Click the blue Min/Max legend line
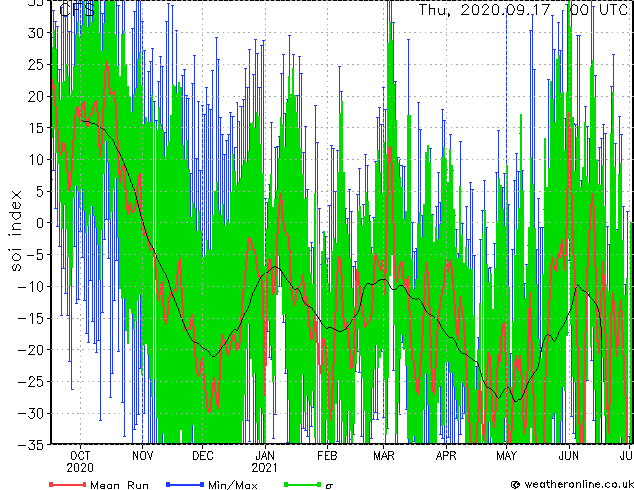This screenshot has width=634, height=490. pos(185,484)
